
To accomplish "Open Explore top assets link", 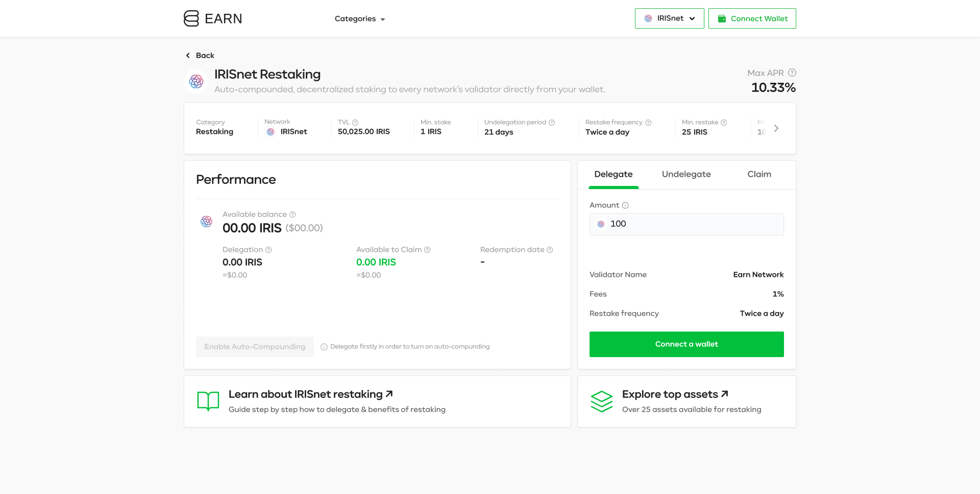I will pyautogui.click(x=675, y=394).
